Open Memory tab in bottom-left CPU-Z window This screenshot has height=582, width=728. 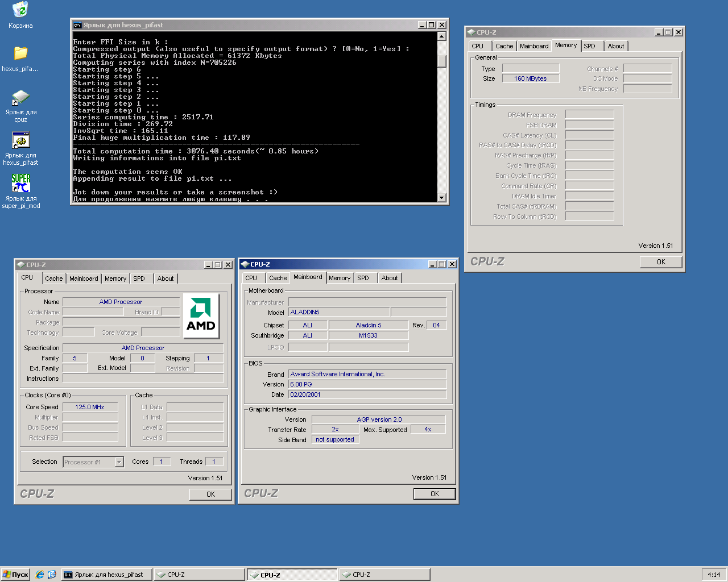(115, 279)
